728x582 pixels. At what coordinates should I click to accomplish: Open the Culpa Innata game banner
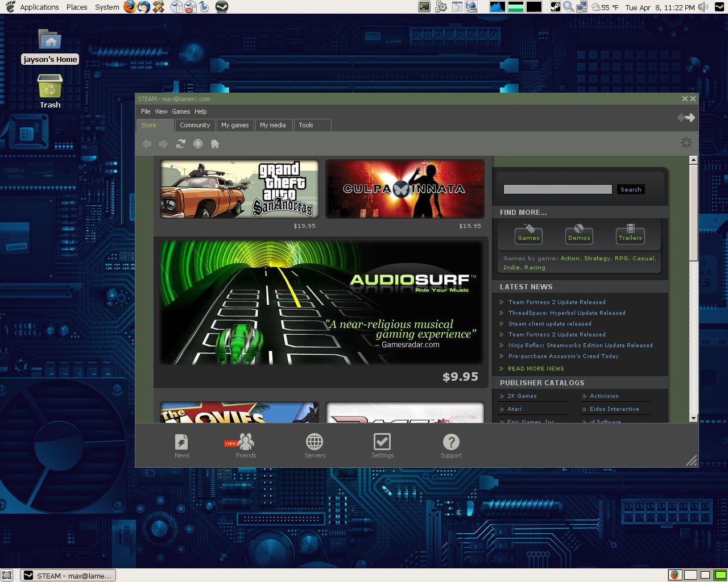[x=405, y=189]
